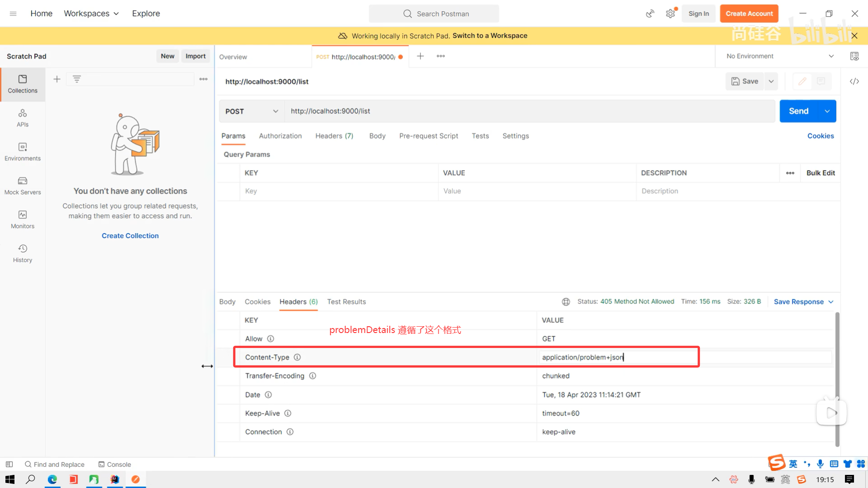868x488 pixels.
Task: Click info icon next to Content-Type
Action: pyautogui.click(x=297, y=357)
